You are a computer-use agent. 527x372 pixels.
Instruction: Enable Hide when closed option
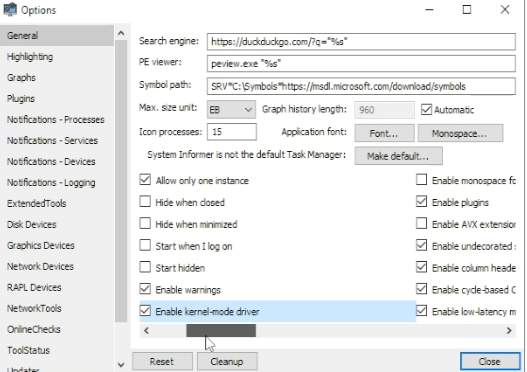pyautogui.click(x=145, y=202)
